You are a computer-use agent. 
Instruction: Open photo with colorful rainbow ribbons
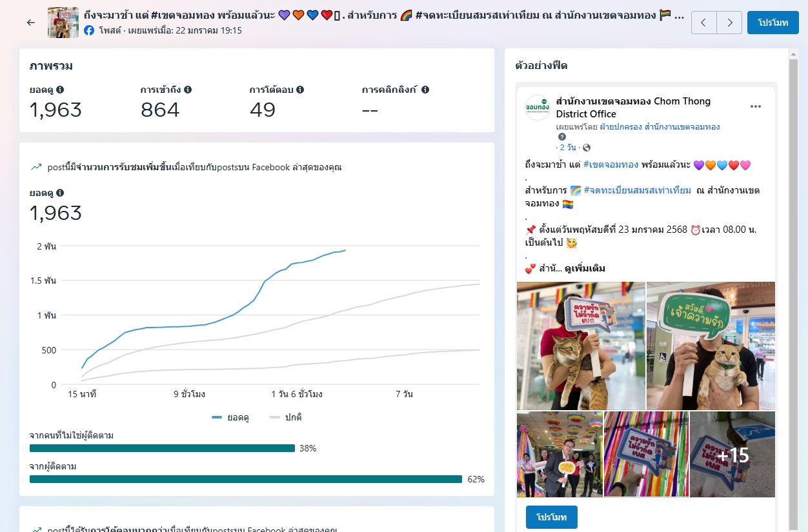tap(646, 454)
